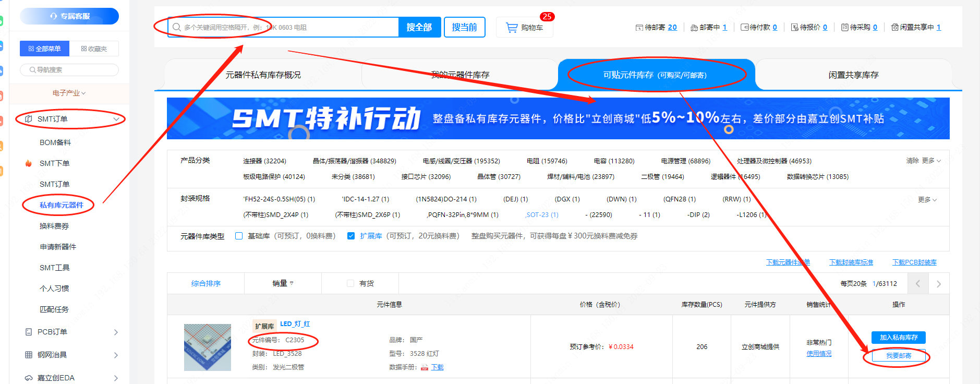
Task: Click the keyword search input field
Action: tap(287, 27)
